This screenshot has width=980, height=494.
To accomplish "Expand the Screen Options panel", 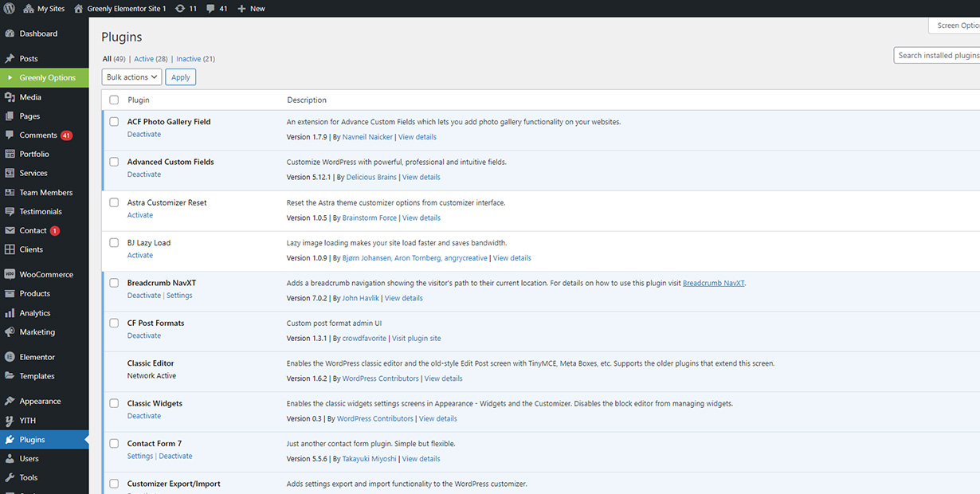I will click(956, 25).
